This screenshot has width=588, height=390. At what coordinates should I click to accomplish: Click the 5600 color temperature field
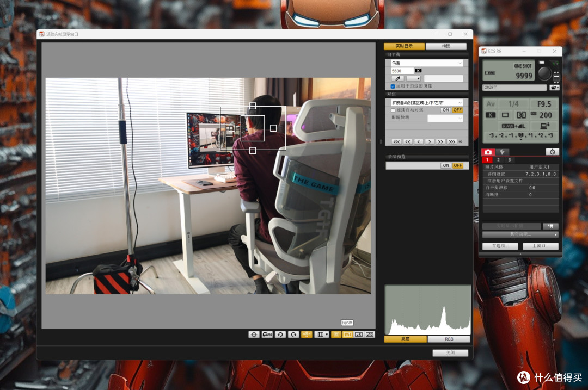point(402,71)
